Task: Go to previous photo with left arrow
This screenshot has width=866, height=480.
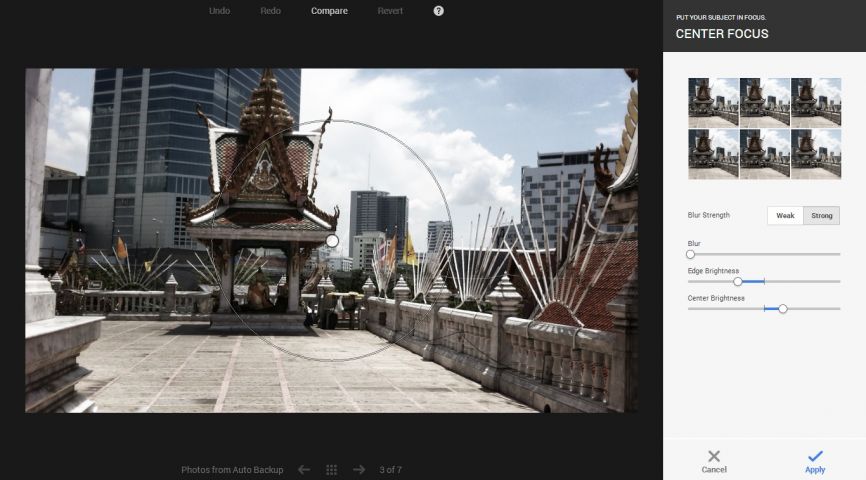Action: click(304, 469)
